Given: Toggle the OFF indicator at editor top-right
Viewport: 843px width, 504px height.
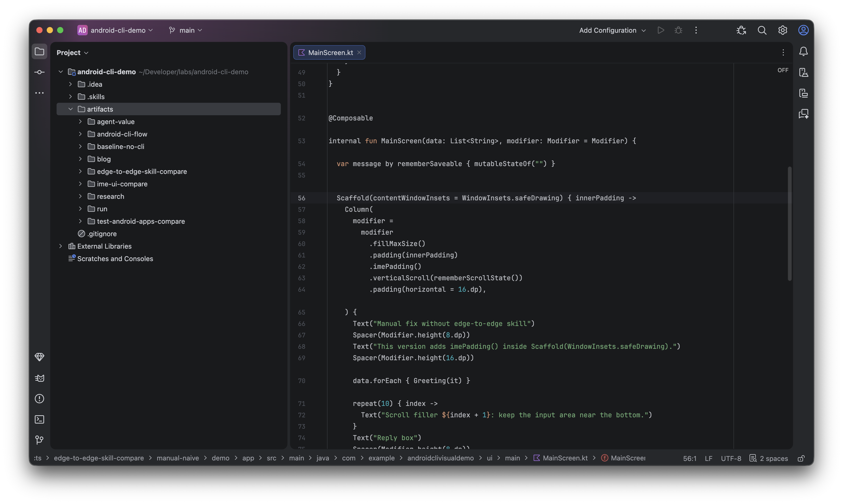Looking at the screenshot, I should coord(783,70).
